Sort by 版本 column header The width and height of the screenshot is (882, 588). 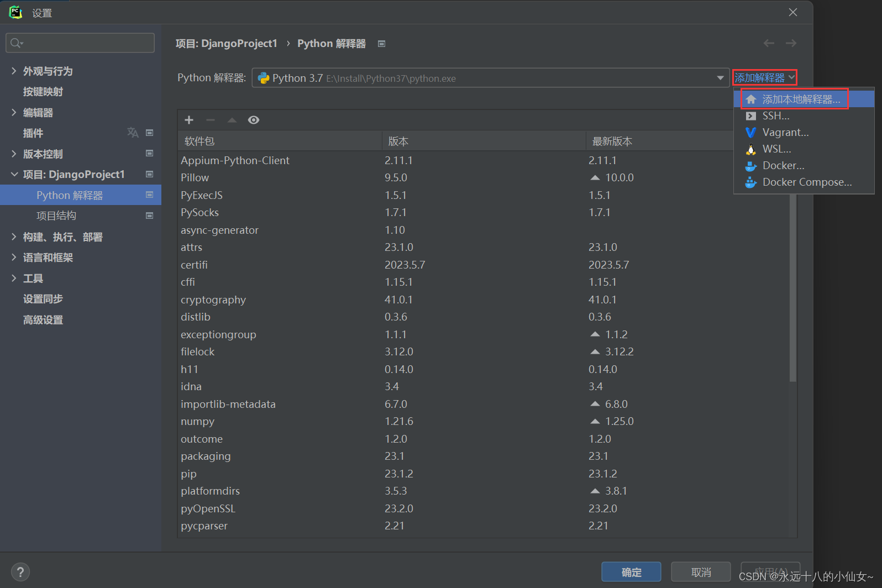[484, 141]
